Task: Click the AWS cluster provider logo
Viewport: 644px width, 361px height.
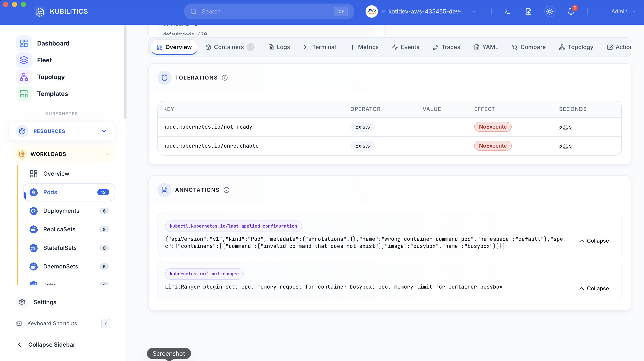Action: pos(372,11)
